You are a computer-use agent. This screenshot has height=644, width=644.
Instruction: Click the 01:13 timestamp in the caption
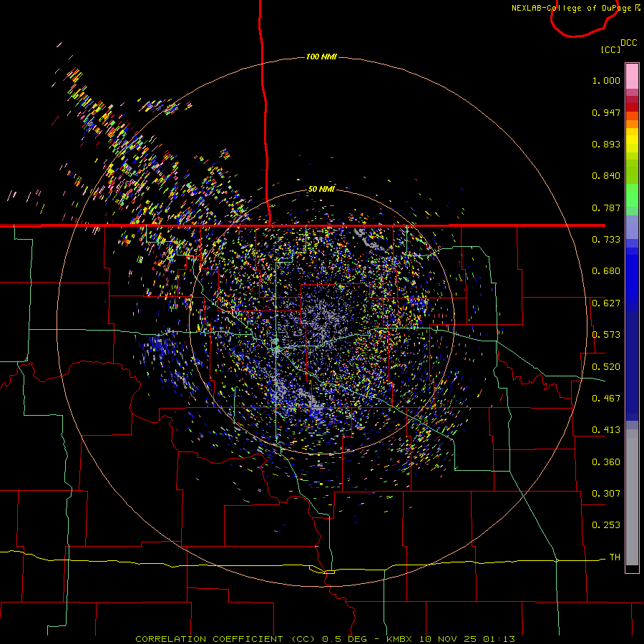pos(499,639)
